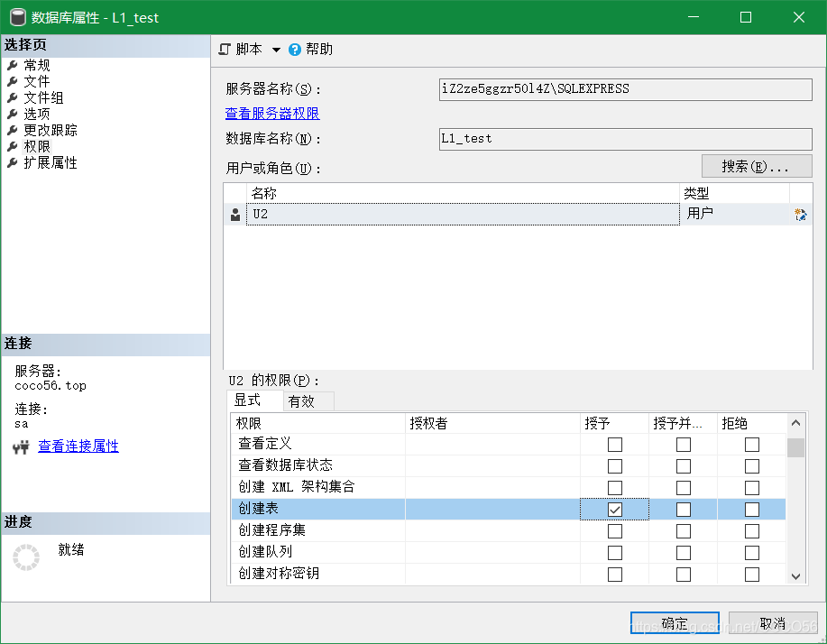Click the 取消 button

coord(773,623)
